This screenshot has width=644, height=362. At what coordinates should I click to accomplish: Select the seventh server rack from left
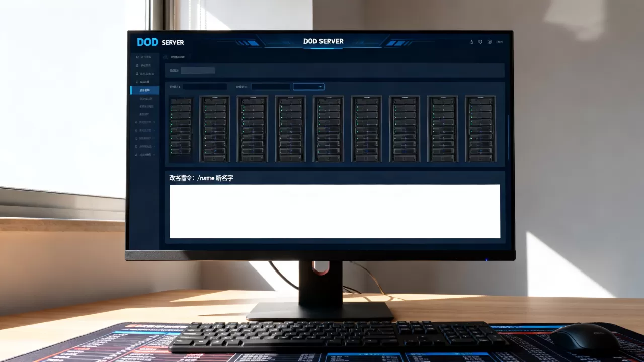[405, 129]
